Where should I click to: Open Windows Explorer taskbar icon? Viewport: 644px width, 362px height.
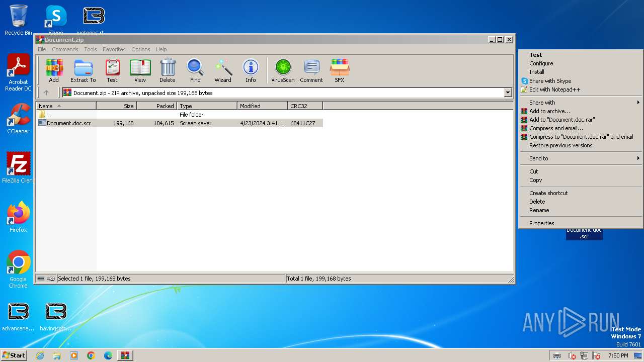coord(57,355)
